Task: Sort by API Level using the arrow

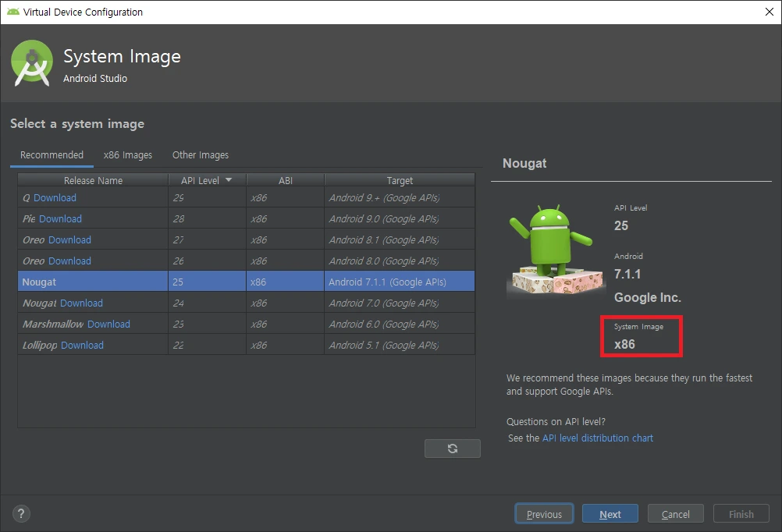Action: click(x=229, y=180)
